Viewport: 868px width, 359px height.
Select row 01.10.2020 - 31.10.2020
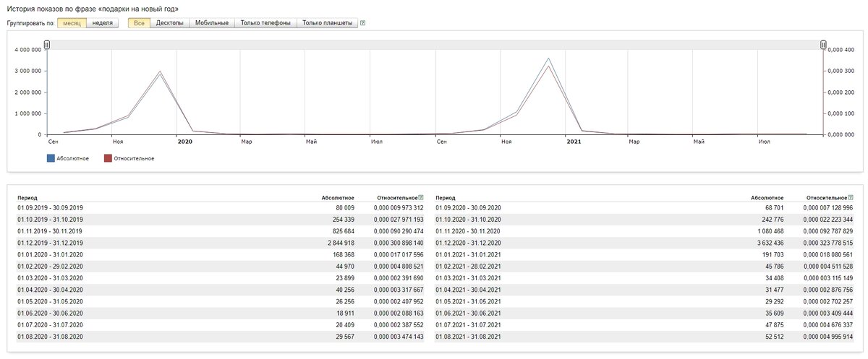tap(644, 219)
